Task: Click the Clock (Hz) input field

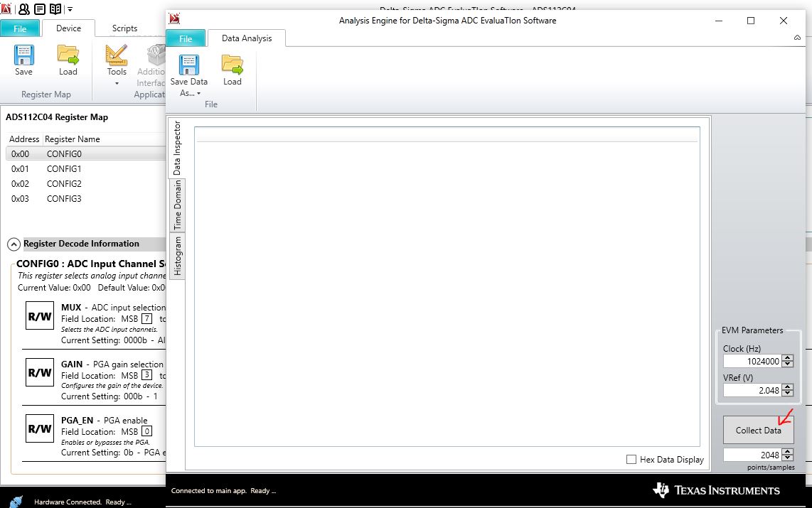Action: click(x=752, y=361)
